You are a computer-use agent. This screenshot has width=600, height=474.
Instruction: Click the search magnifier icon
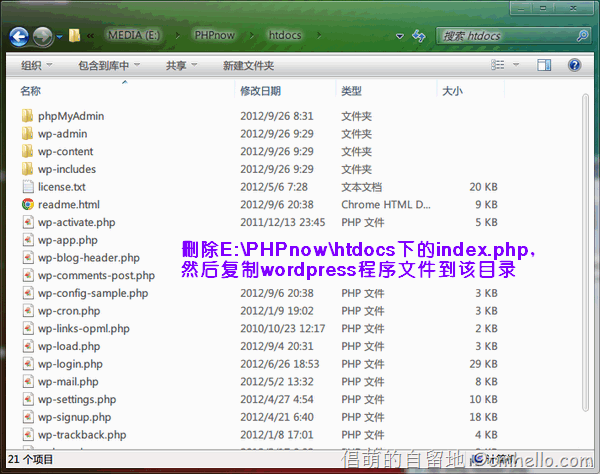[582, 36]
